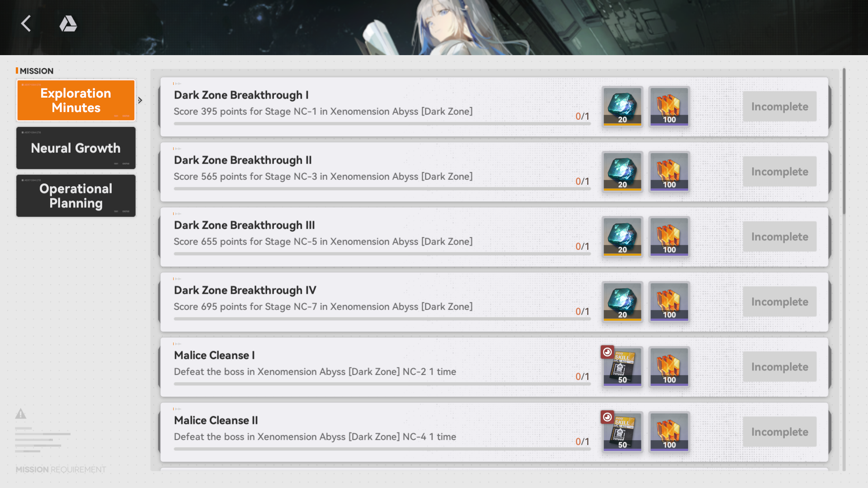Click Incomplete button for Dark Zone Breakthrough I

pyautogui.click(x=779, y=107)
